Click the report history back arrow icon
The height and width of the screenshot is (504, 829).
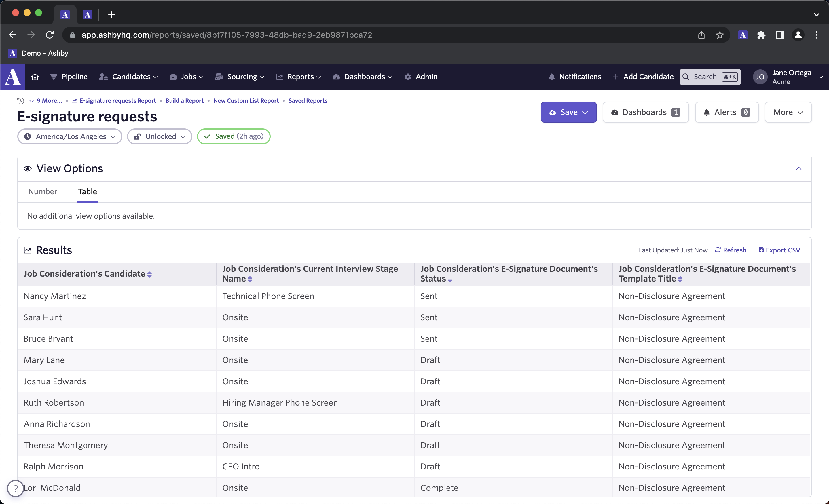pos(21,100)
